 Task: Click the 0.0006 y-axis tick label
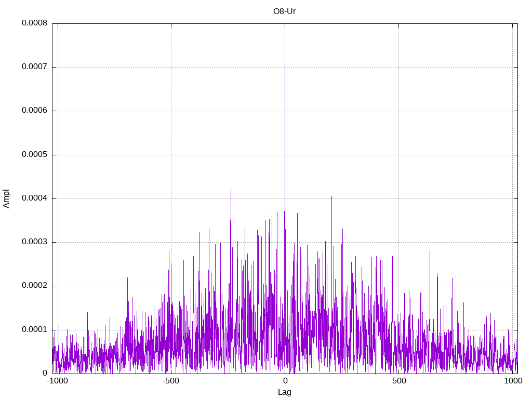tap(35, 111)
